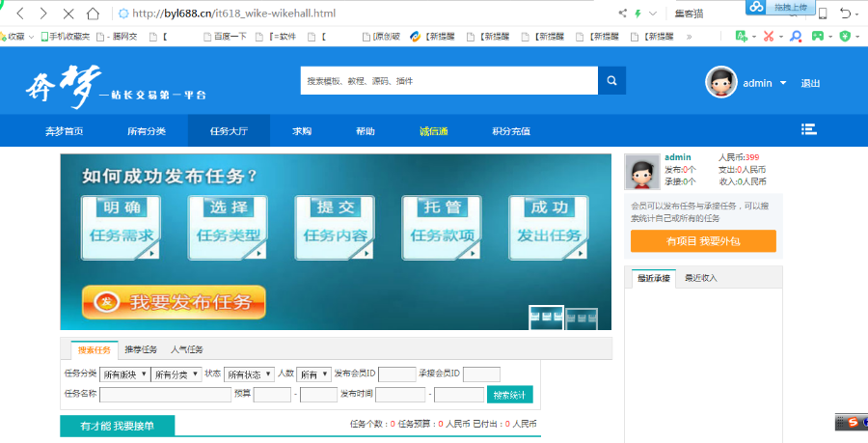Open the 百度一下 bookmark
The width and height of the screenshot is (868, 443).
(x=225, y=37)
